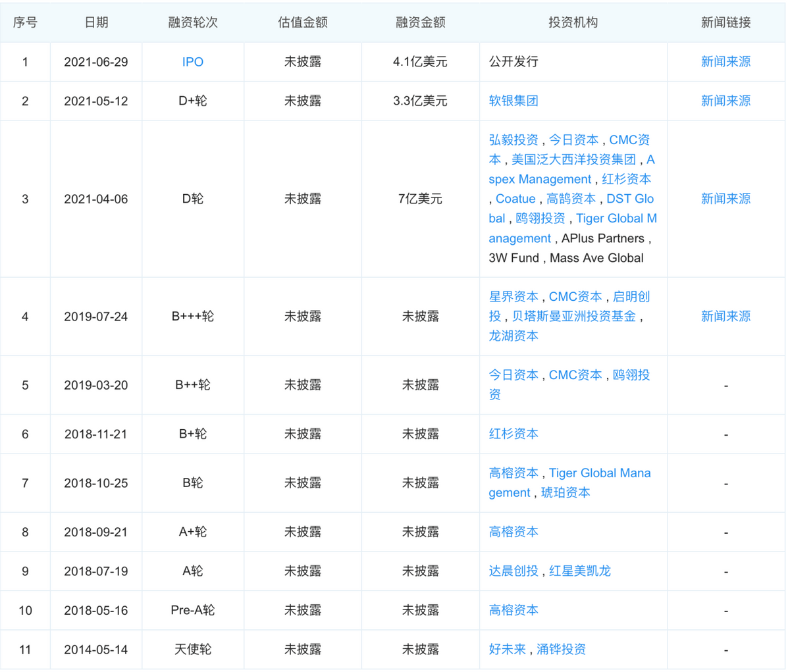Open 新闻来源 for the 2021-05-12 D+轮 row
The image size is (790, 672).
coord(725,101)
